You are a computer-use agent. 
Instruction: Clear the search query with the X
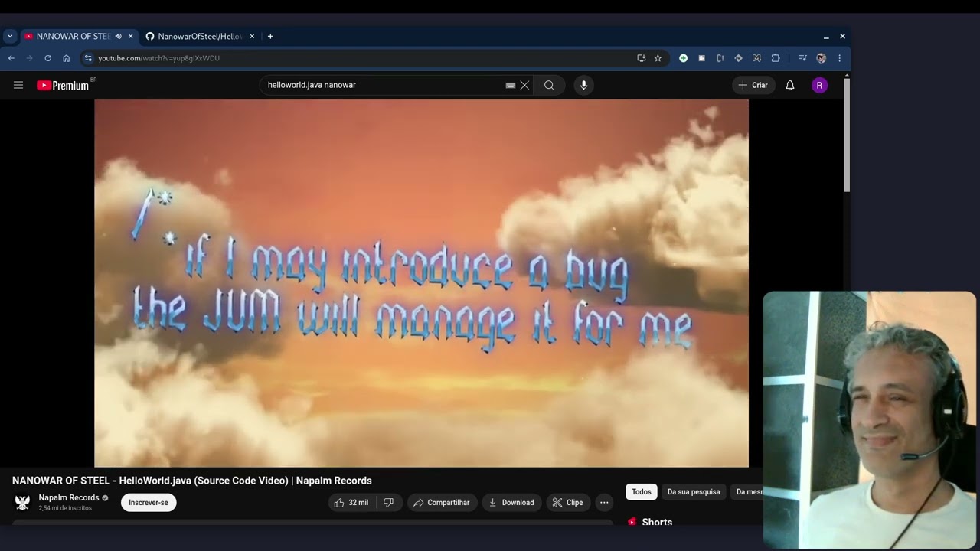coord(524,85)
